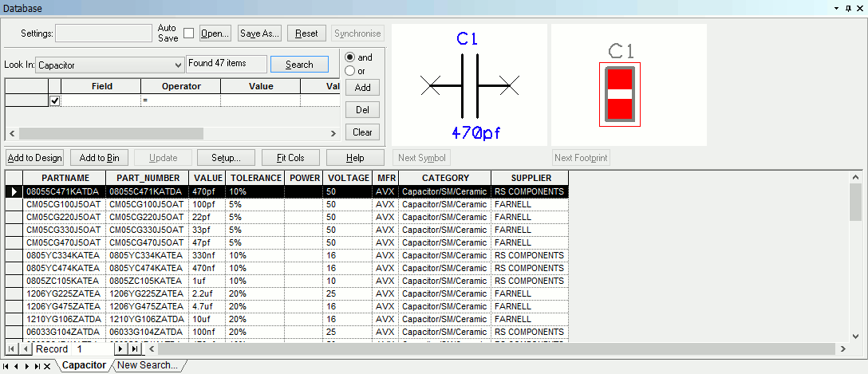Select the 'or' radio button
Image resolution: width=868 pixels, height=374 pixels.
(349, 71)
